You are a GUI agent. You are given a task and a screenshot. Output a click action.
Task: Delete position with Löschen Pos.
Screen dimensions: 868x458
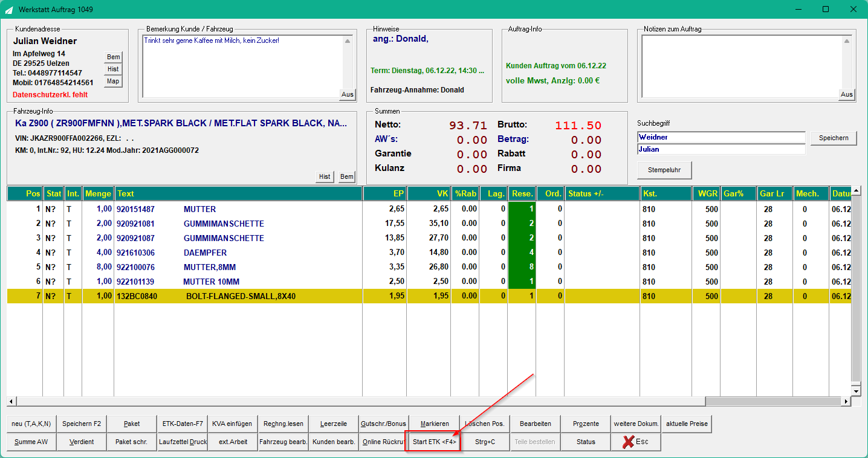pos(485,424)
